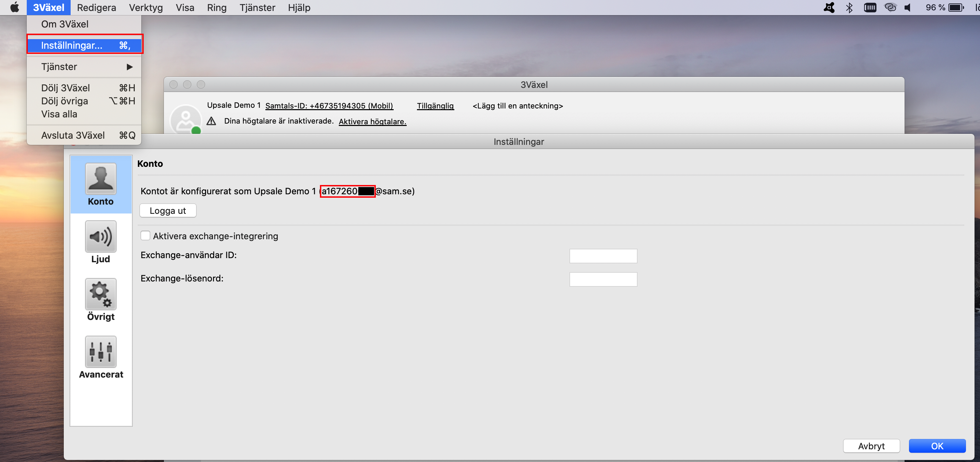Select Dölj övriga menu entry
Viewport: 980px width, 462px height.
84,101
